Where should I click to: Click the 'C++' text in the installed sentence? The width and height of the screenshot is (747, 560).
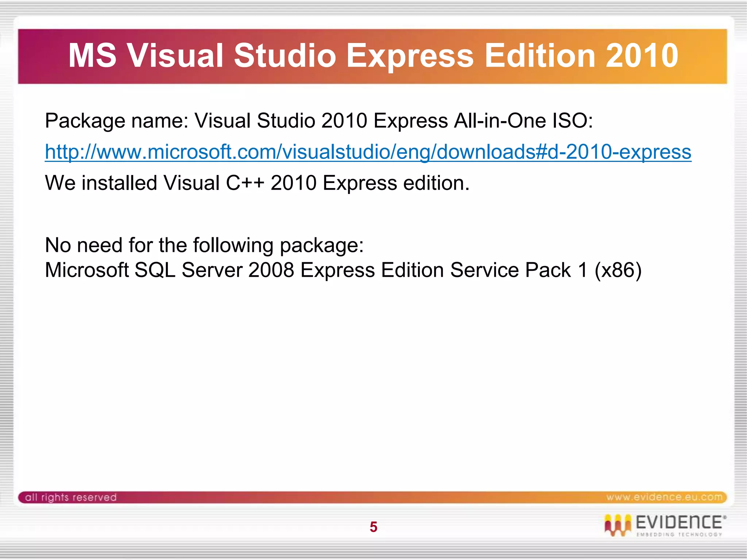coord(245,183)
